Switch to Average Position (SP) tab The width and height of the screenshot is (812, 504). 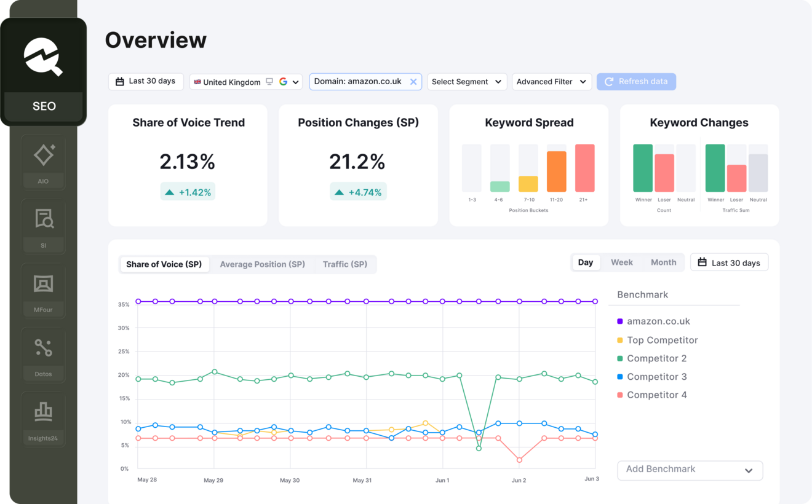263,264
